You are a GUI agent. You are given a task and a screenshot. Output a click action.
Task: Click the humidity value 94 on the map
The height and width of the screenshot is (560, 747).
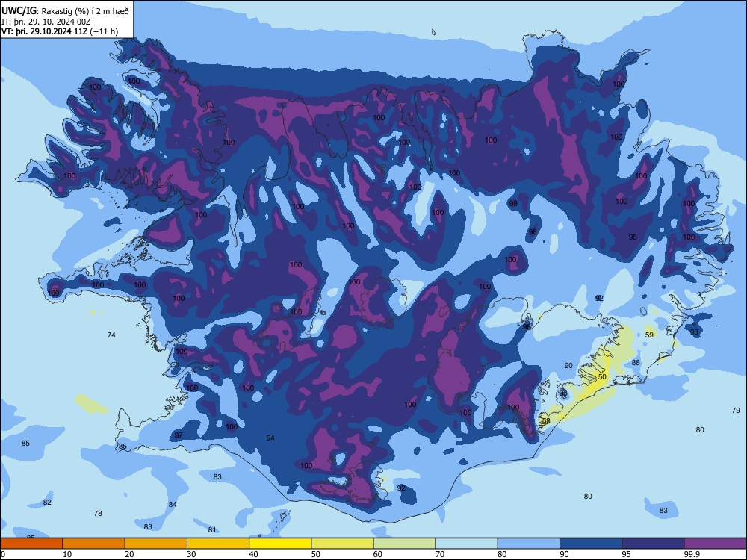(x=270, y=438)
